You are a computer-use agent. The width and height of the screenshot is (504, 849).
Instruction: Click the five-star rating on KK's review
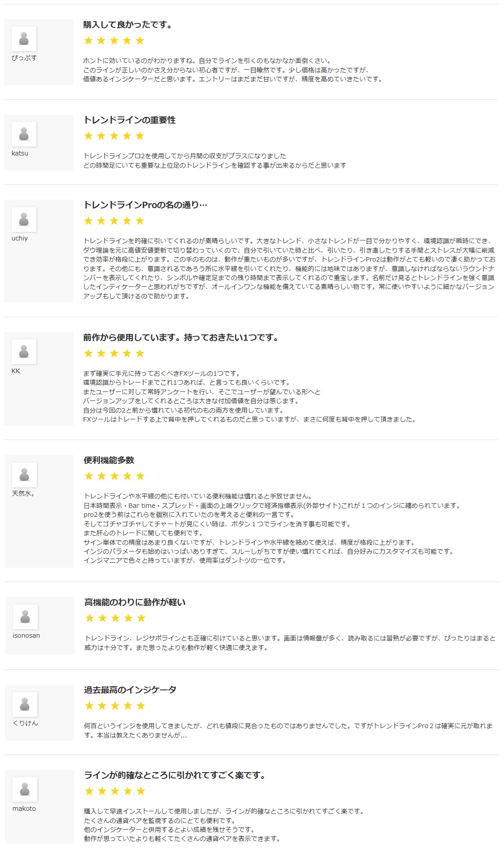click(x=114, y=353)
